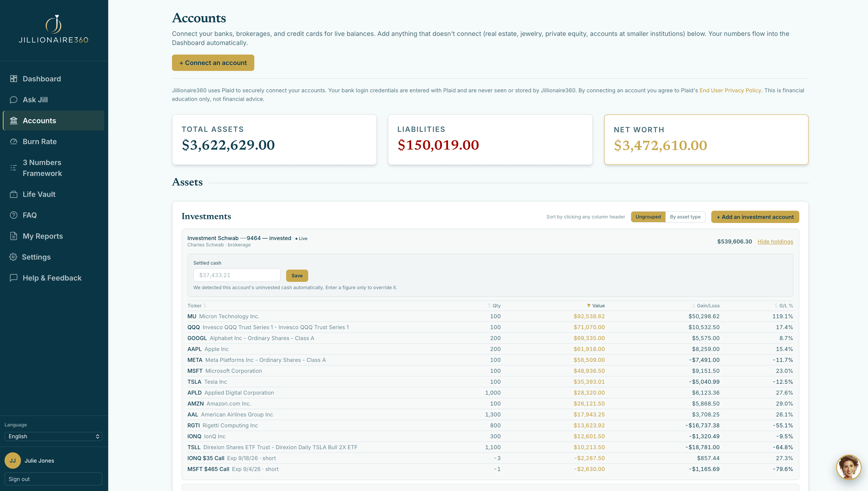Open Life Vault from the sidebar
Image resolution: width=868 pixels, height=491 pixels.
pyautogui.click(x=53, y=194)
